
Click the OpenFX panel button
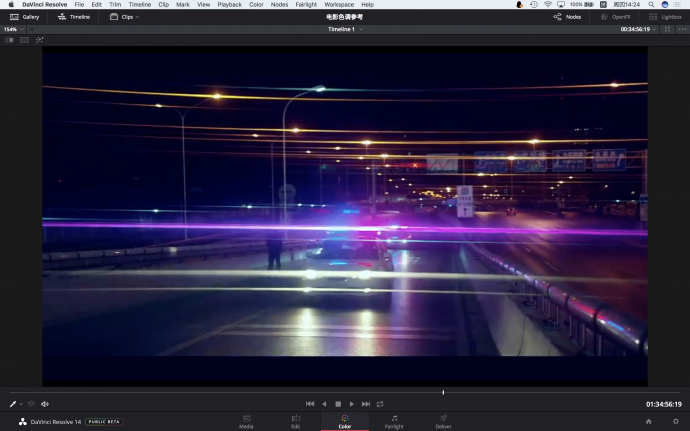pos(615,17)
